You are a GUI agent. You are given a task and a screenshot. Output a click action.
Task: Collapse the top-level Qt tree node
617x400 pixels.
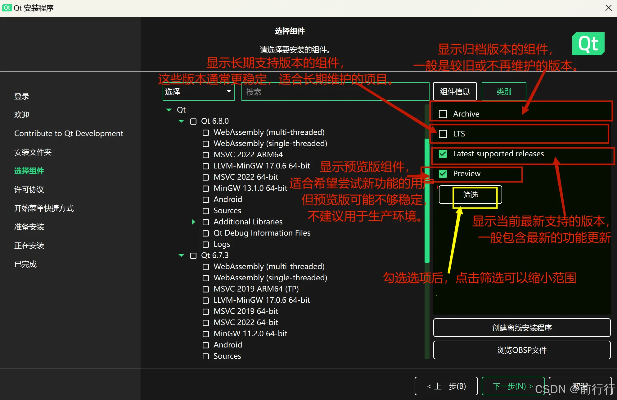[x=169, y=110]
